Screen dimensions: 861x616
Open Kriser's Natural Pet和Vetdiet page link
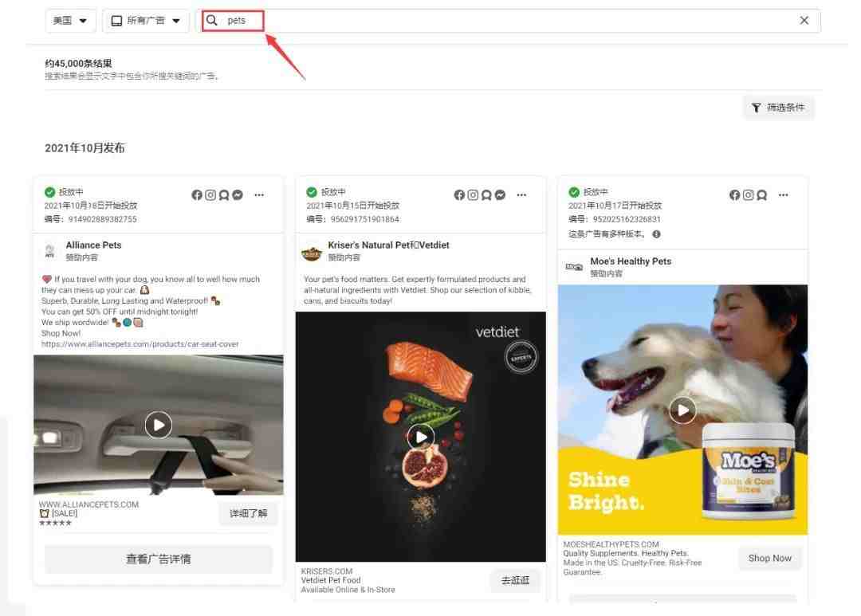(388, 245)
